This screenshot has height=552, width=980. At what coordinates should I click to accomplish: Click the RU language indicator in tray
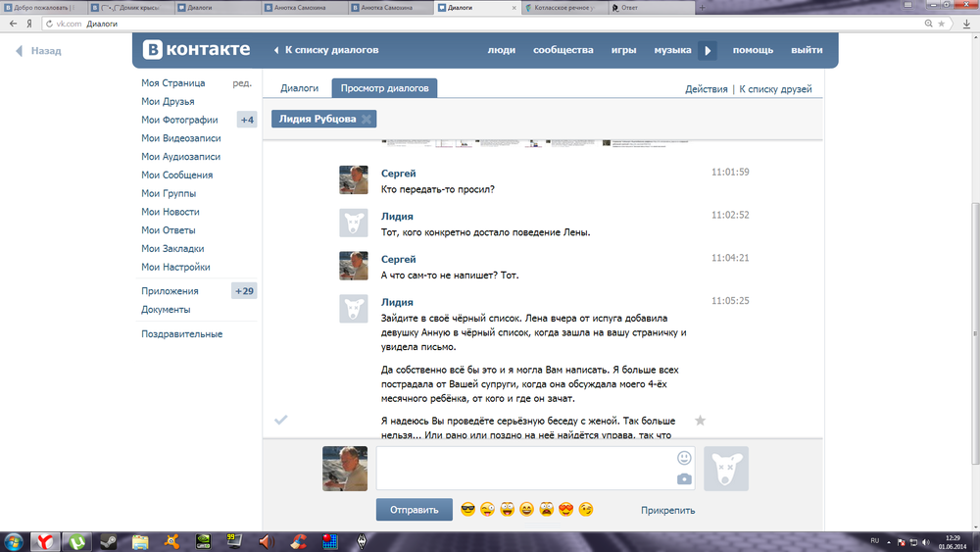pyautogui.click(x=874, y=541)
